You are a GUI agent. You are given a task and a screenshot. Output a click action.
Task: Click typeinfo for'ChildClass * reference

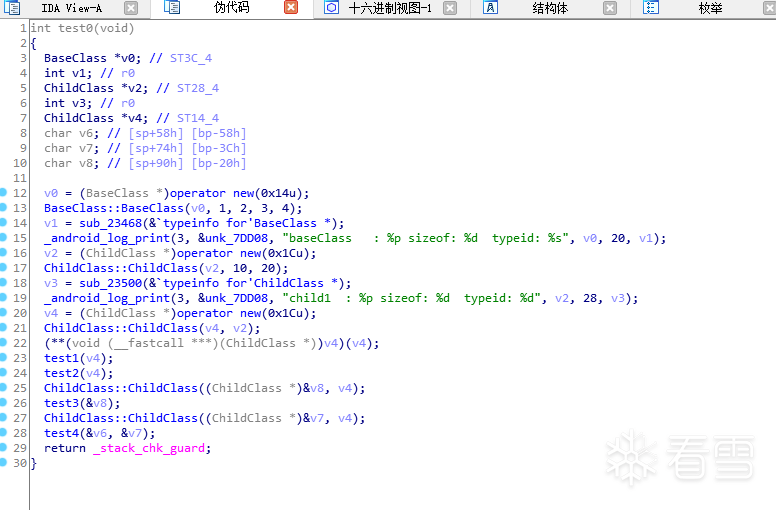(x=250, y=283)
